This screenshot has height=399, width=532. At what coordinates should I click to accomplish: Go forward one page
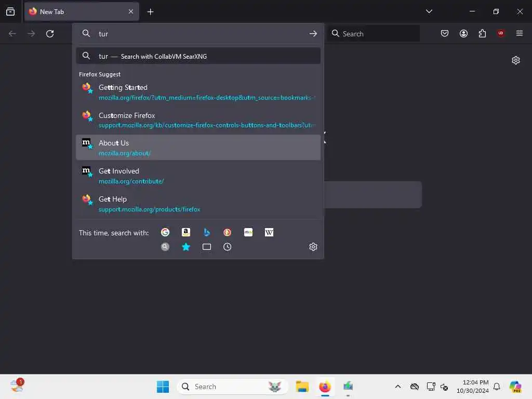pos(31,34)
